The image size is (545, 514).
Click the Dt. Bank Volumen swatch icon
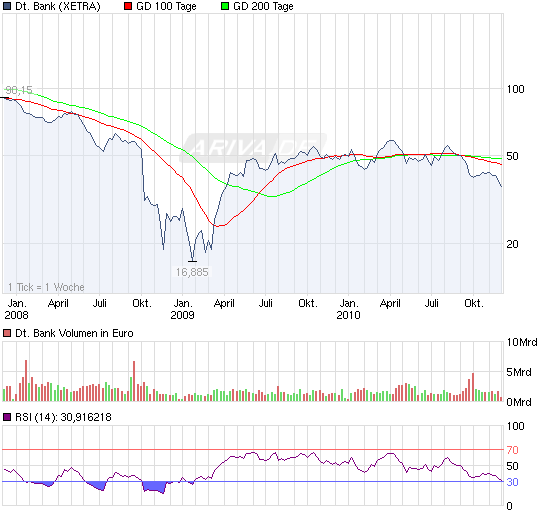[7, 333]
